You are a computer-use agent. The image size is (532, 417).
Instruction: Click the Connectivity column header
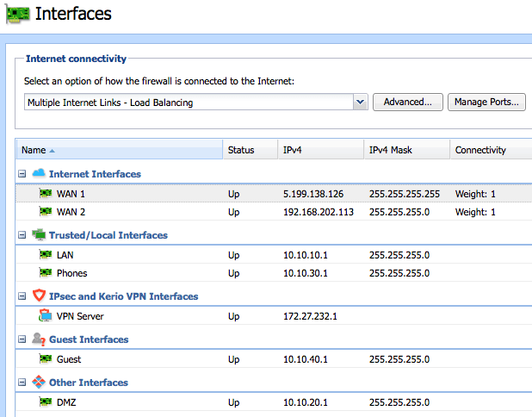point(480,150)
